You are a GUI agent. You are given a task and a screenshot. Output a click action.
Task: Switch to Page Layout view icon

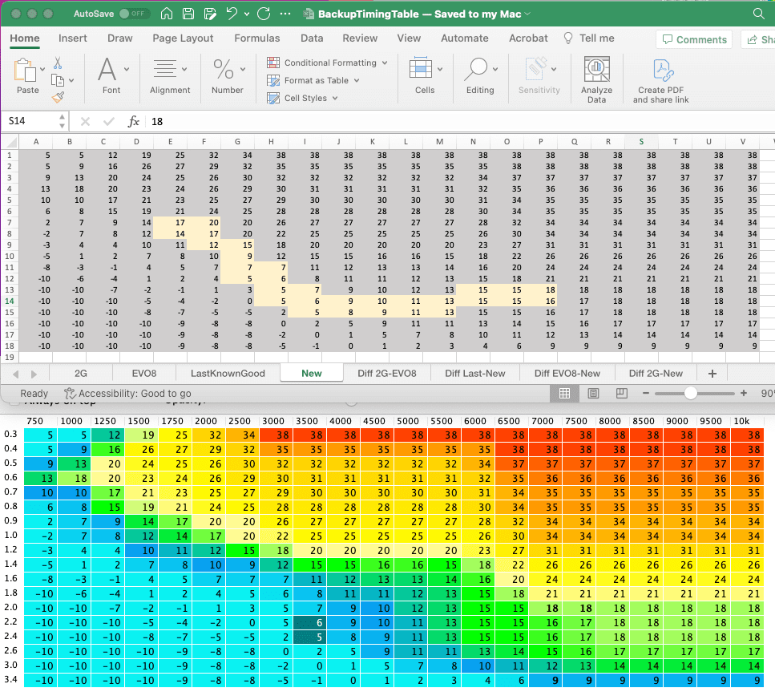[x=593, y=394]
